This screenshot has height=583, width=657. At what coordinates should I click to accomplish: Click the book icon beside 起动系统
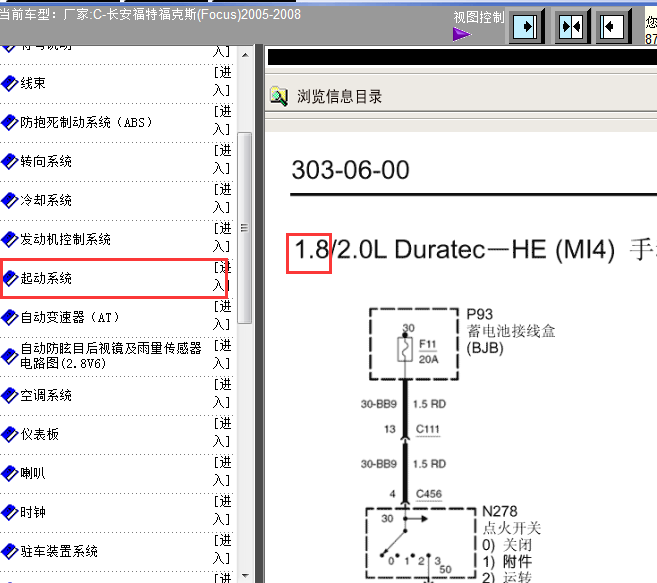(x=10, y=278)
